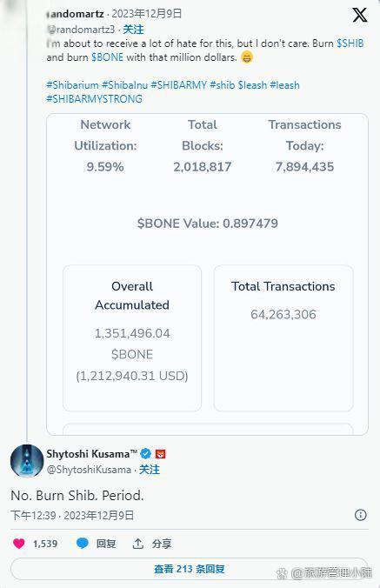Image resolution: width=380 pixels, height=588 pixels.
Task: Click the X logo icon
Action: pyautogui.click(x=359, y=16)
